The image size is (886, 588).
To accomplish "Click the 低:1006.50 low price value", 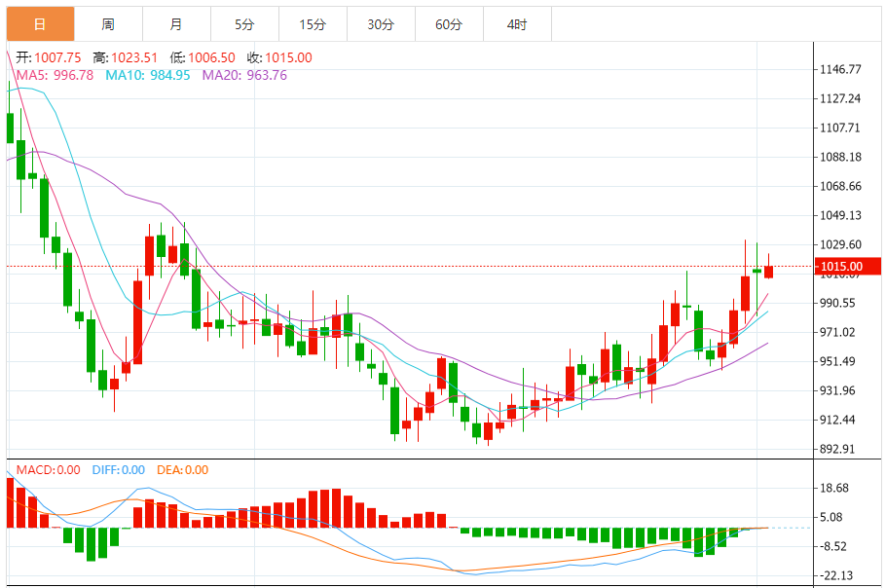I will coord(203,57).
